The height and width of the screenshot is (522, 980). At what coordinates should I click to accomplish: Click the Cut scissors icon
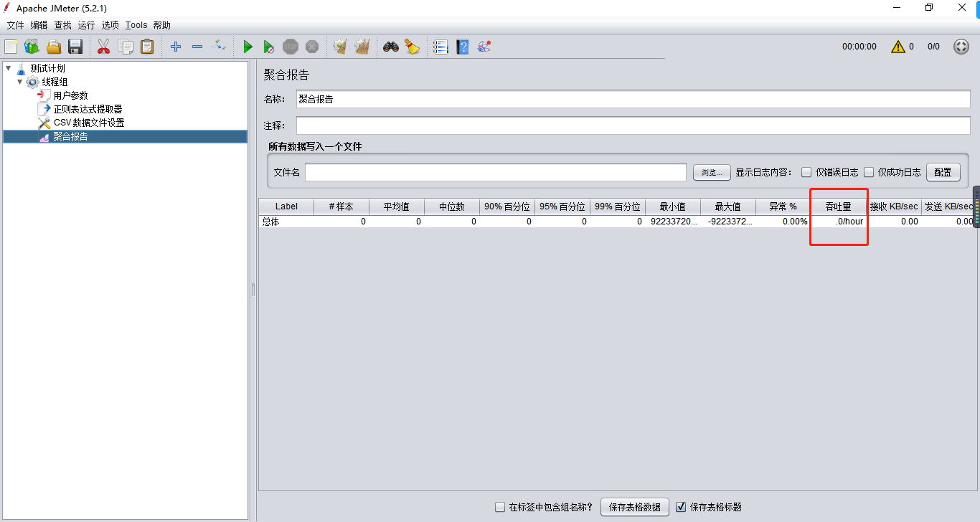tap(103, 47)
